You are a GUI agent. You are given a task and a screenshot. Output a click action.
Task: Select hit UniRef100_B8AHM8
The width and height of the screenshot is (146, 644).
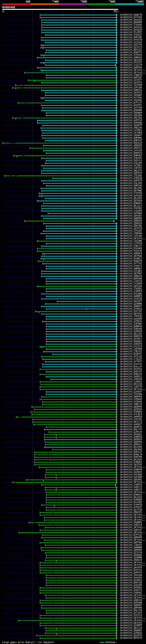coord(131,22)
